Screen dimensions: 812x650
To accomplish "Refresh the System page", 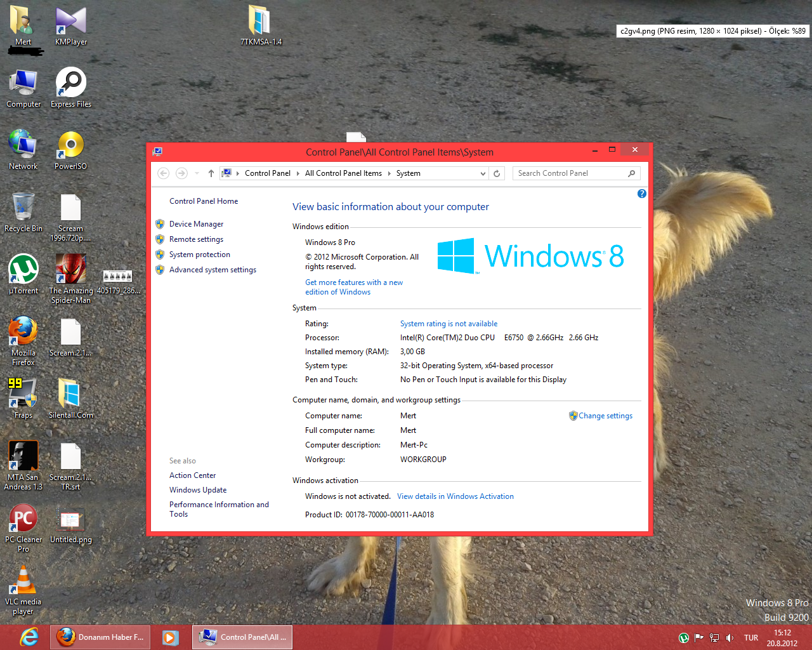I will pyautogui.click(x=497, y=173).
